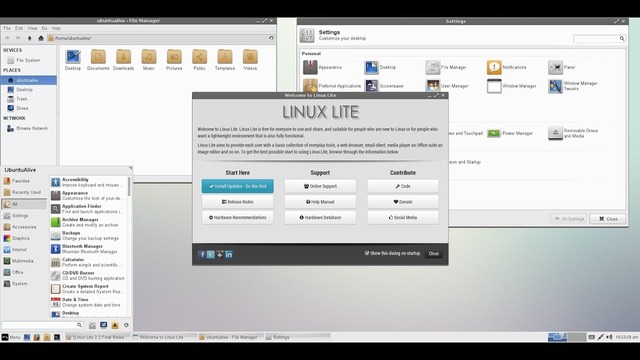Viewport: 640px width, 360px height.
Task: Click the Facebook icon in Welcome dialog
Action: point(202,254)
